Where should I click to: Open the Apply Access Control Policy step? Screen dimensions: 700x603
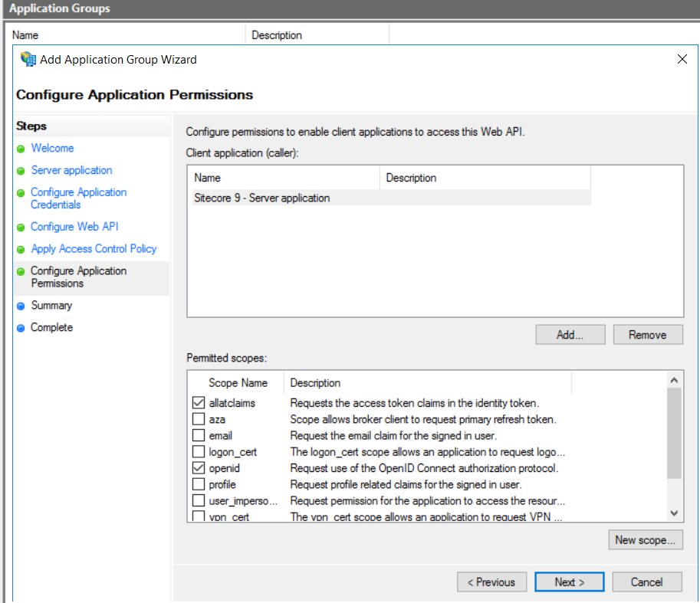pos(94,249)
